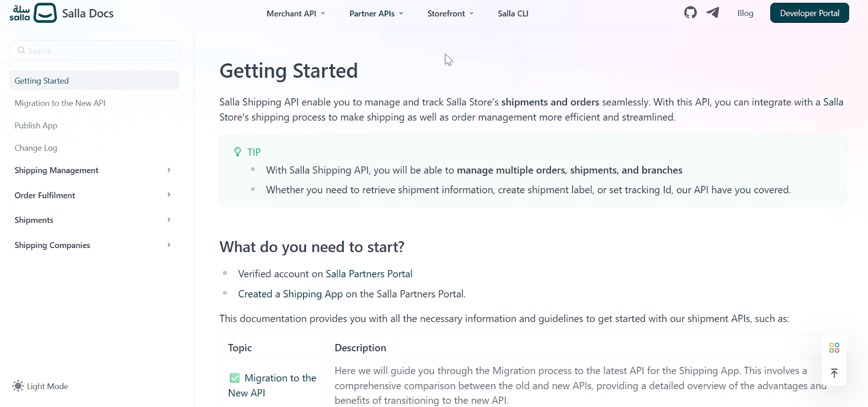This screenshot has height=407, width=868.
Task: Open the Telegram icon link
Action: pos(713,12)
